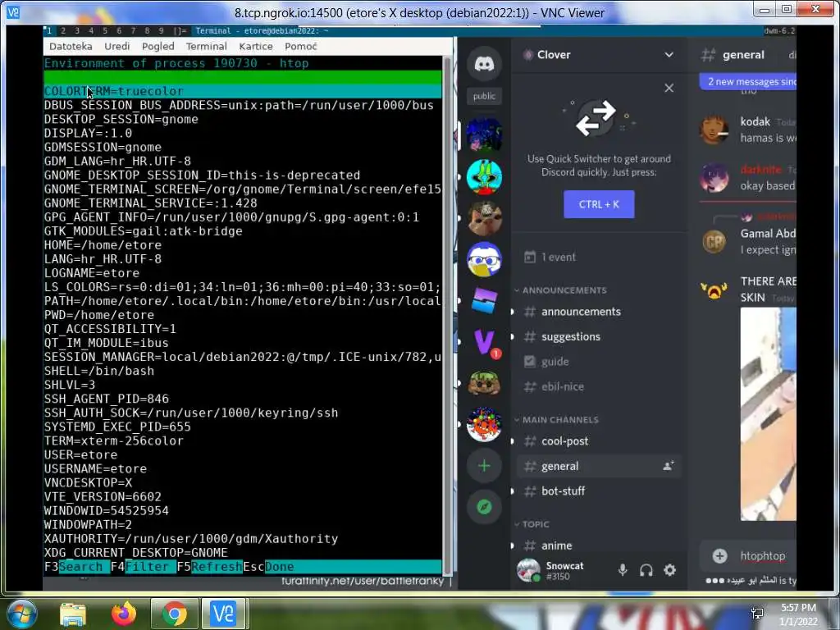The image size is (840, 630).
Task: Switch to dwm tag 2
Action: [63, 31]
